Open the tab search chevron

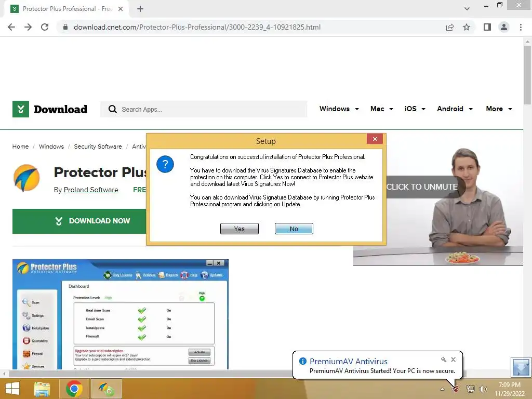(x=467, y=9)
